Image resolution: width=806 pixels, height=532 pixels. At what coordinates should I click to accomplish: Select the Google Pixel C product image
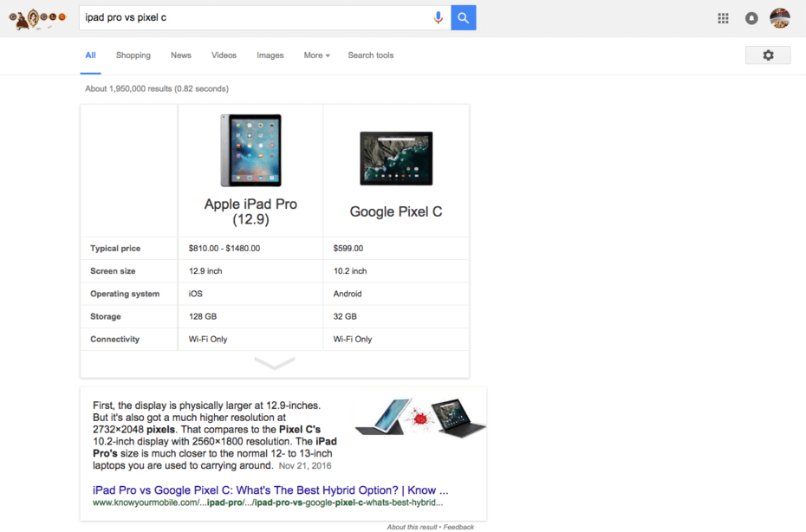396,158
